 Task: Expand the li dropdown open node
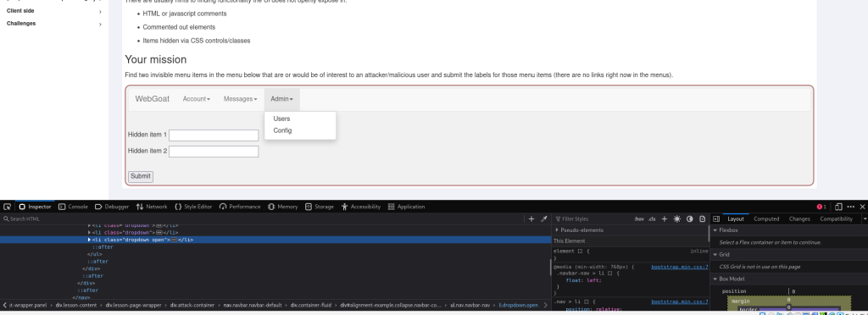(90, 240)
